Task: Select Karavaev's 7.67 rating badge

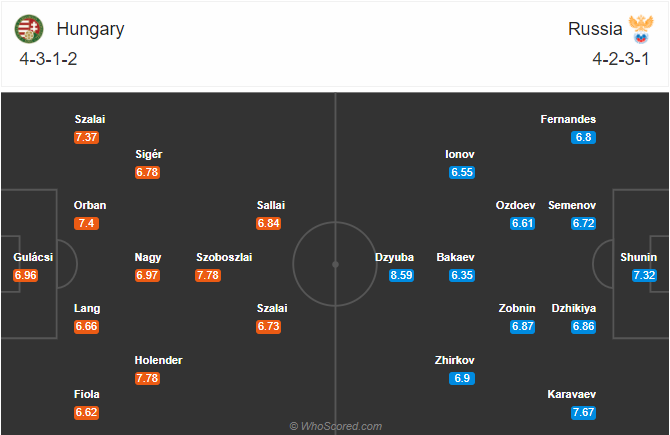Action: (583, 412)
